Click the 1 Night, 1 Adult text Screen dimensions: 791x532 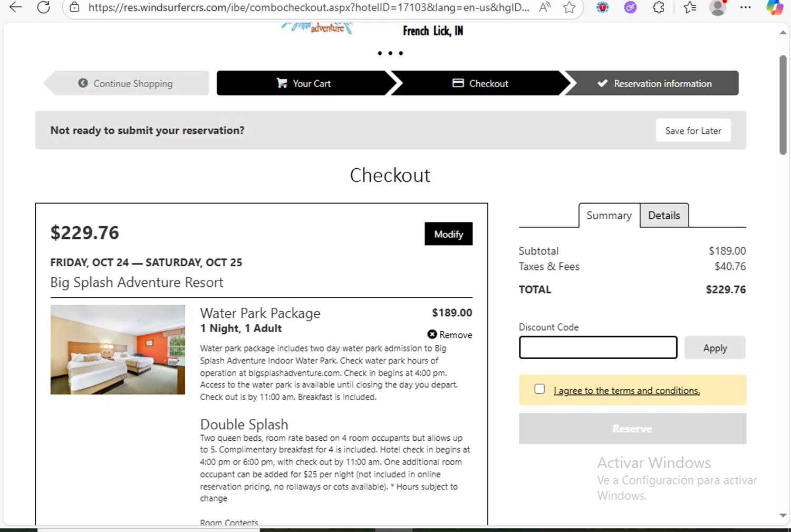(241, 328)
